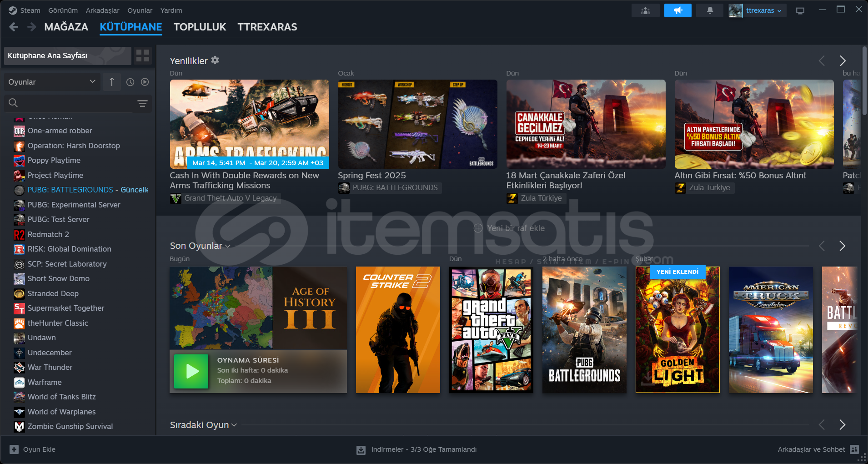868x464 pixels.
Task: Click the forward navigation arrow
Action: [31, 27]
